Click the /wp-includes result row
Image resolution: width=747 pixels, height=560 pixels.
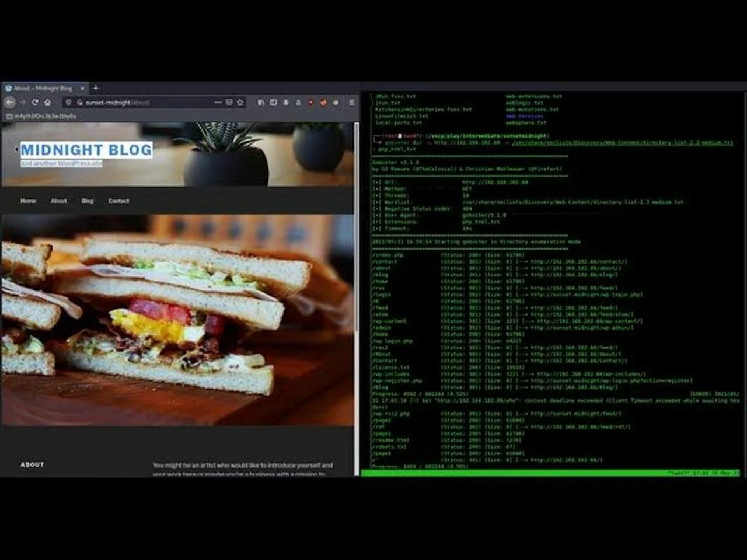click(x=509, y=374)
